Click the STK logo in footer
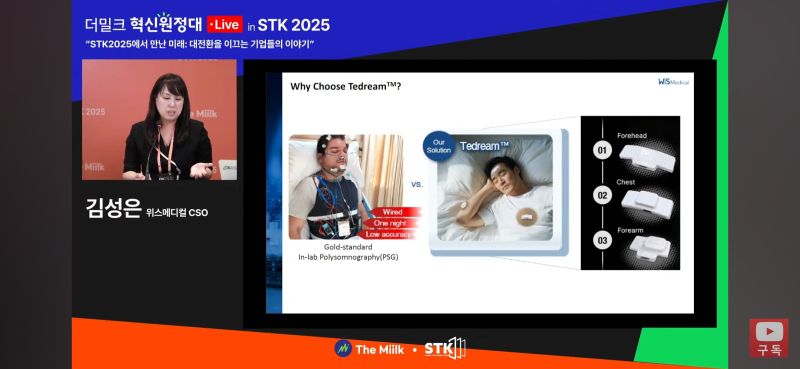The width and height of the screenshot is (800, 369). point(445,349)
